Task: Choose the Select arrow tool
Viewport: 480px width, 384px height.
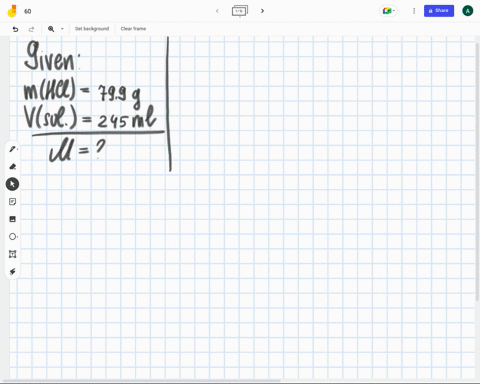Action: [12, 184]
